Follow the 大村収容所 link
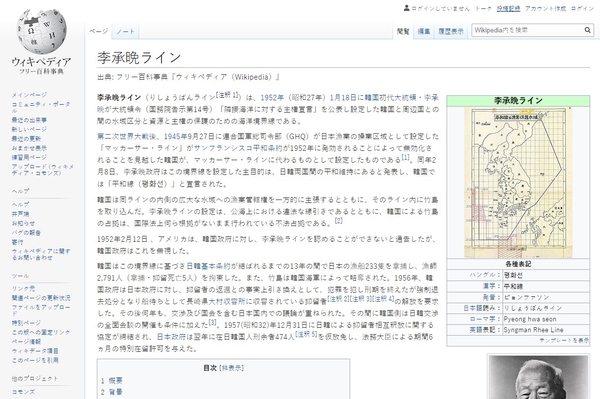This screenshot has width=600, height=399. (x=227, y=301)
